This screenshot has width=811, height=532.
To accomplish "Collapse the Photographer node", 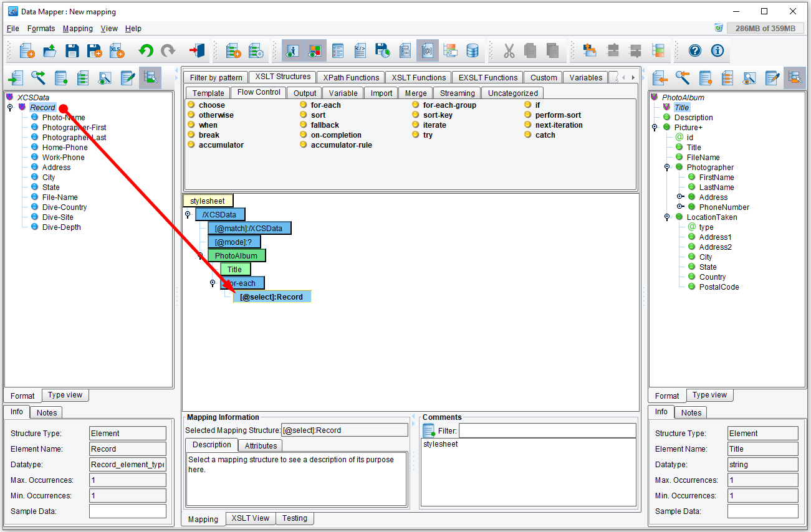I will [x=667, y=168].
